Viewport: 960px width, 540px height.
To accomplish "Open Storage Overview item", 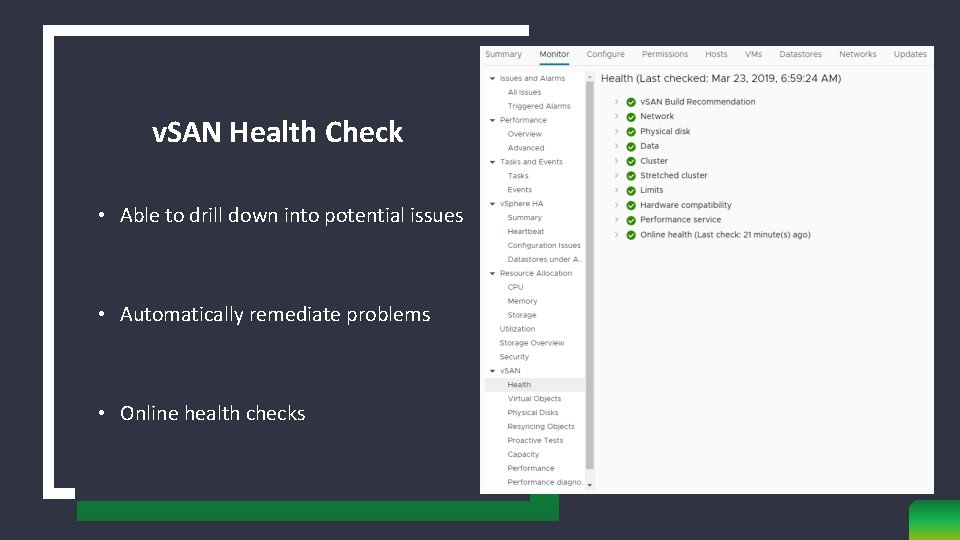I will pos(531,343).
